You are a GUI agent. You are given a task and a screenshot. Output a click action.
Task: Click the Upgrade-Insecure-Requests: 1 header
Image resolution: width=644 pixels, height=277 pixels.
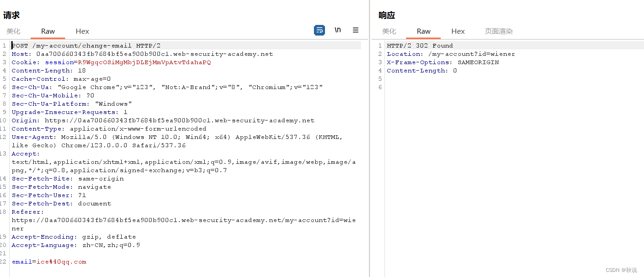[x=69, y=112]
